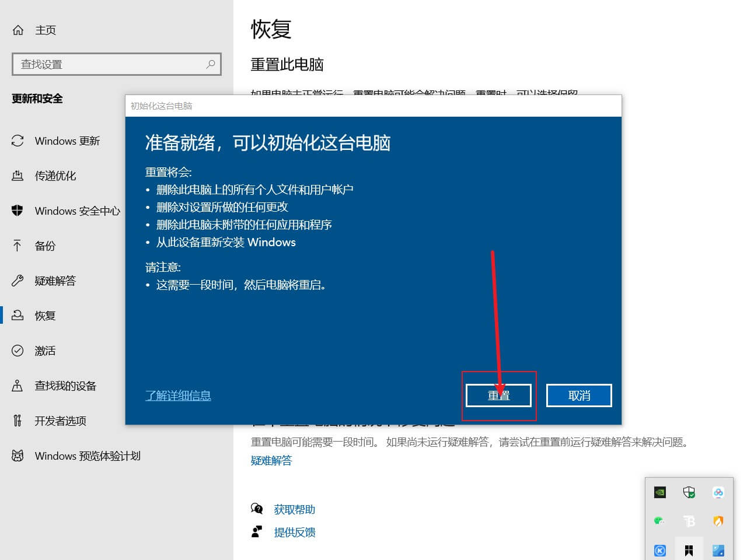Open the 疑难解答 sidebar item

tap(55, 281)
